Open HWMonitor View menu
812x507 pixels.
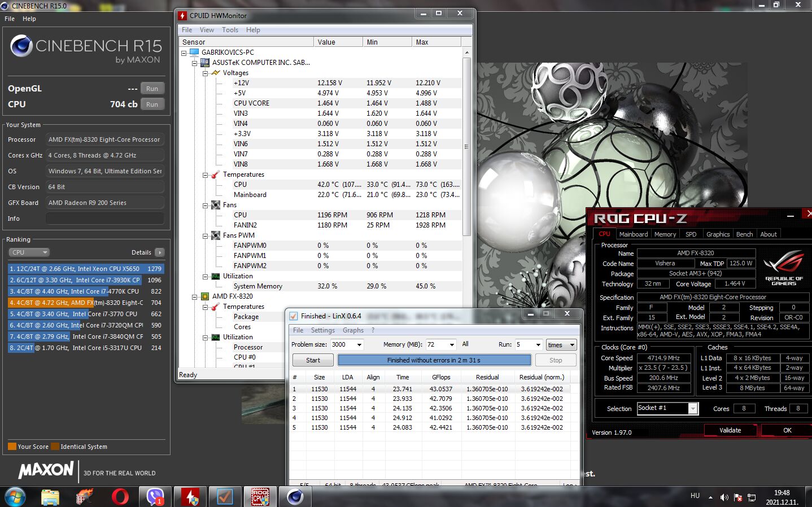207,30
